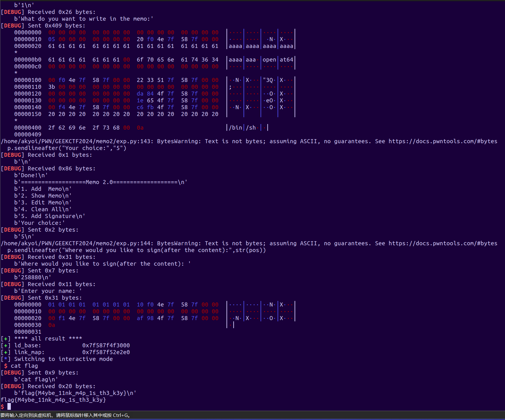Image resolution: width=505 pixels, height=420 pixels.
Task: Click the final flag{M4ybe_11nk_m4p_1s_th3_k3y} output line
Action: [x=53, y=400]
